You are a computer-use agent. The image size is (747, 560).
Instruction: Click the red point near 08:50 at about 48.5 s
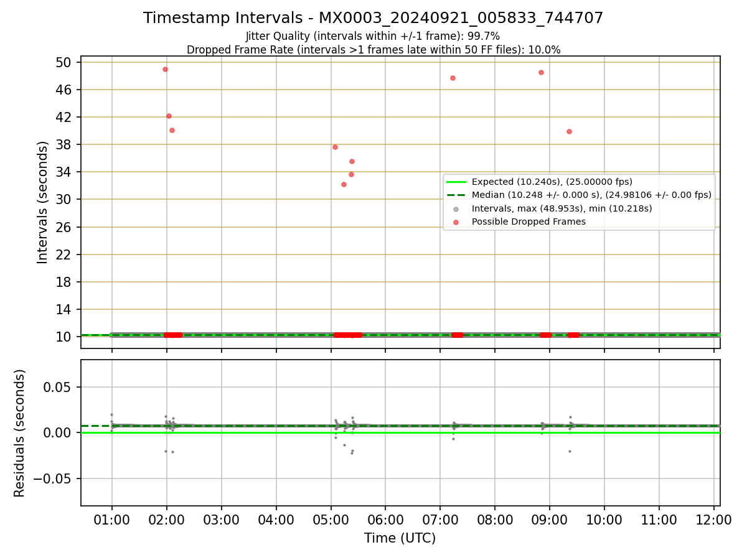541,72
